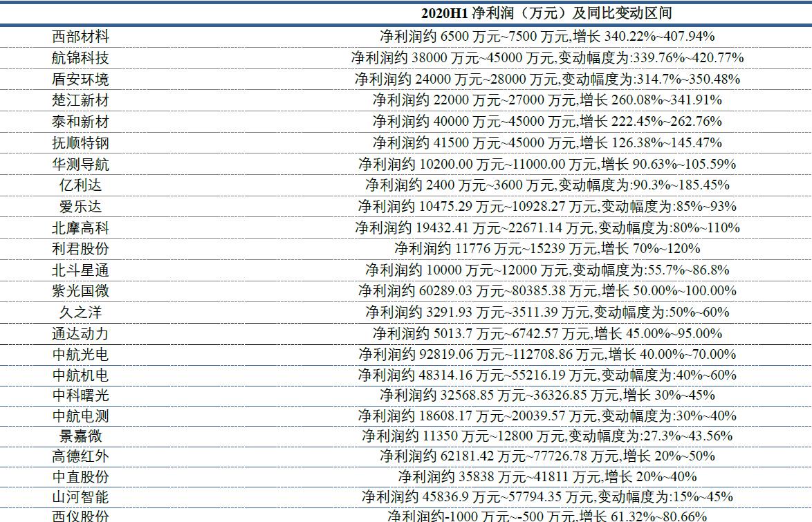
Task: Select company name 中直股份
Action: [x=80, y=476]
